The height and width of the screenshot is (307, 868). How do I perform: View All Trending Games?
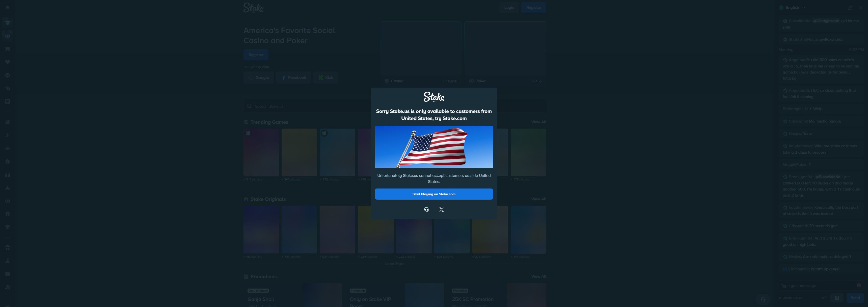pos(538,122)
